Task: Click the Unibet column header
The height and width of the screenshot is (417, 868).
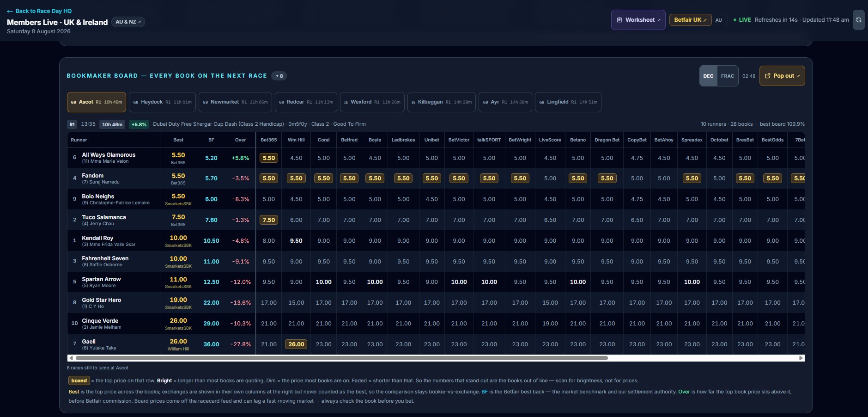Action: point(432,140)
